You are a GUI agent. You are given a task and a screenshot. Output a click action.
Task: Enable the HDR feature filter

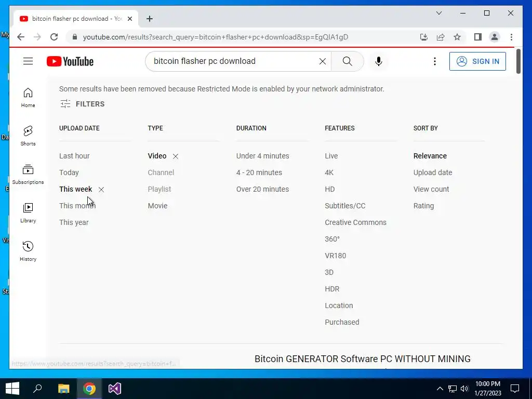[332, 289]
